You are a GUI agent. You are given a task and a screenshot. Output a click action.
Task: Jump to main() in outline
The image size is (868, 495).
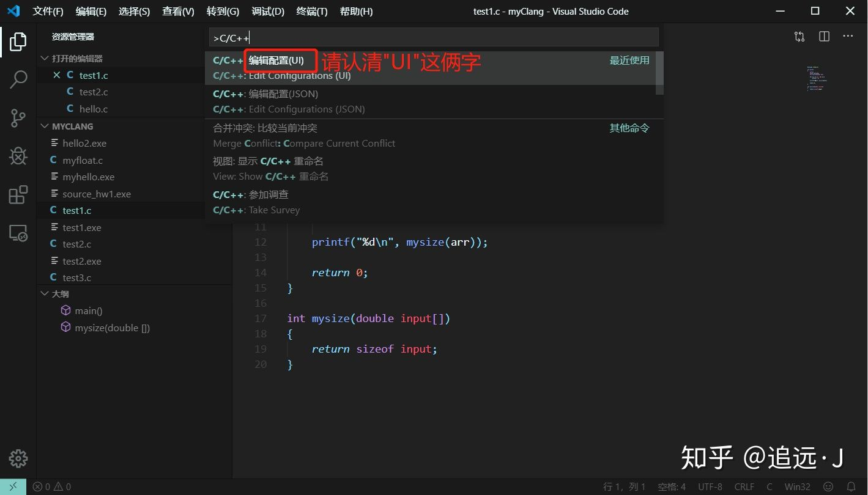pos(89,310)
